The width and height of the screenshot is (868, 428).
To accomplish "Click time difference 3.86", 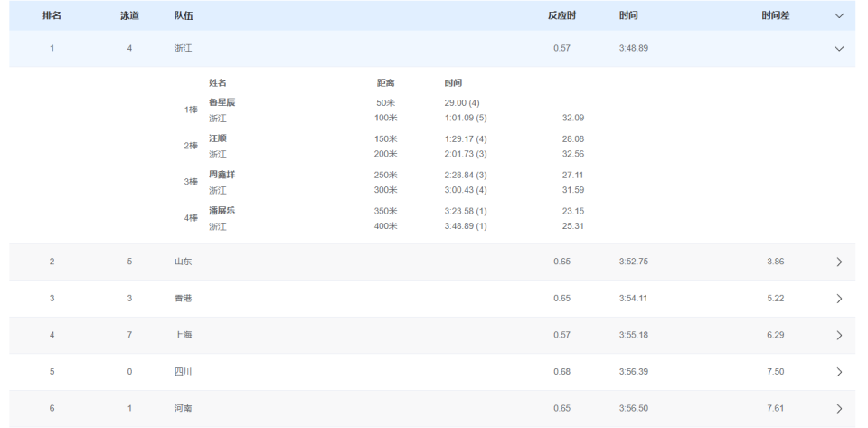I will coord(776,262).
